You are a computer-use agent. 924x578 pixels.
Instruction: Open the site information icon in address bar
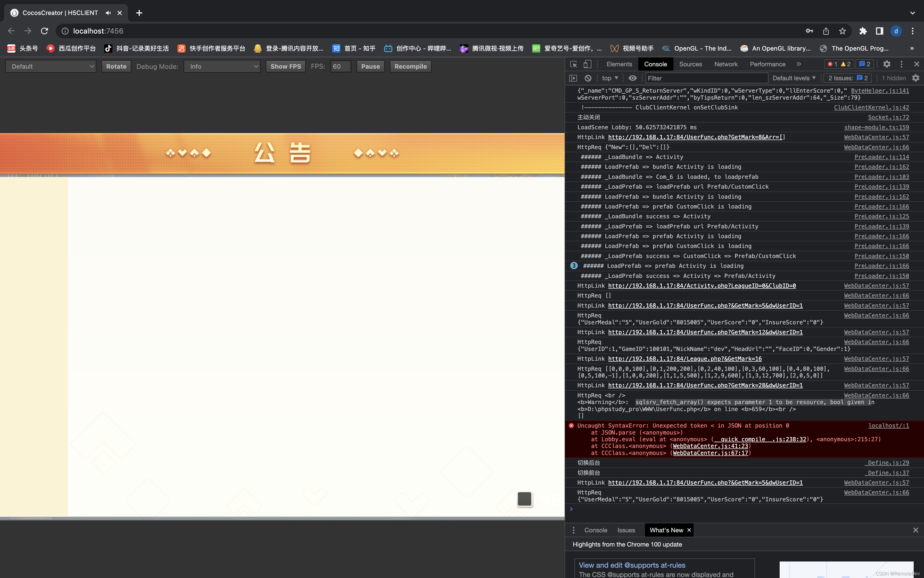point(65,31)
